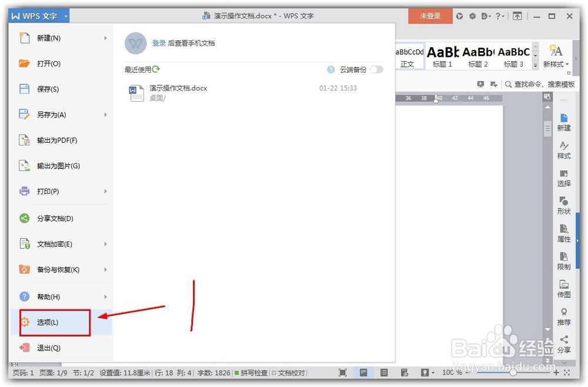Open the WPS 文字 title dropdown arrow

(66, 16)
